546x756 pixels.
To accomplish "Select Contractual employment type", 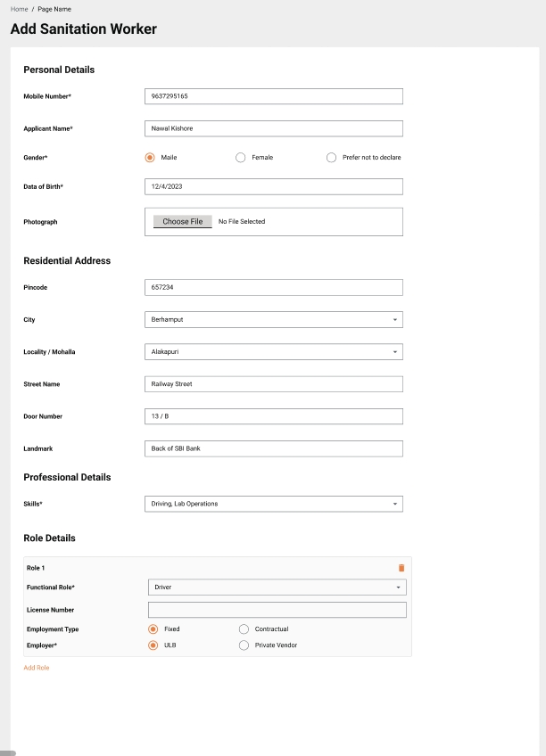I will [244, 629].
